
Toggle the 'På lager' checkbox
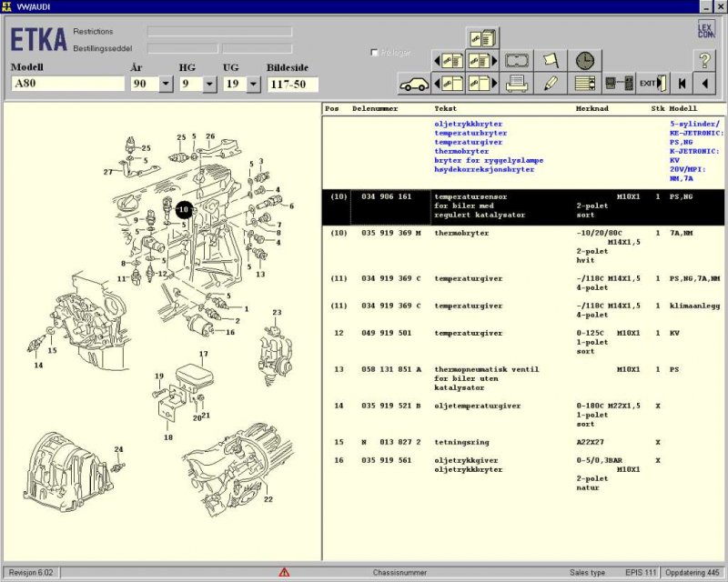tap(375, 53)
